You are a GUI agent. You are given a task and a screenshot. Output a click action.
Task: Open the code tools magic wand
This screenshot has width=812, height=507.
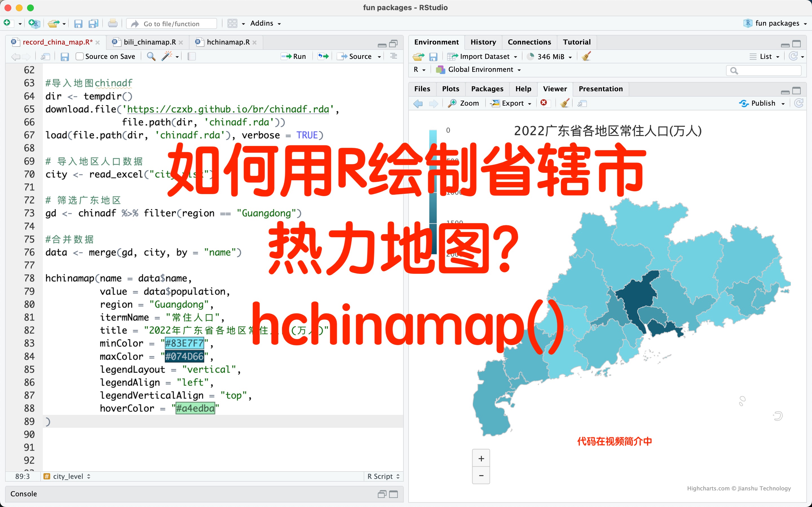pos(167,56)
